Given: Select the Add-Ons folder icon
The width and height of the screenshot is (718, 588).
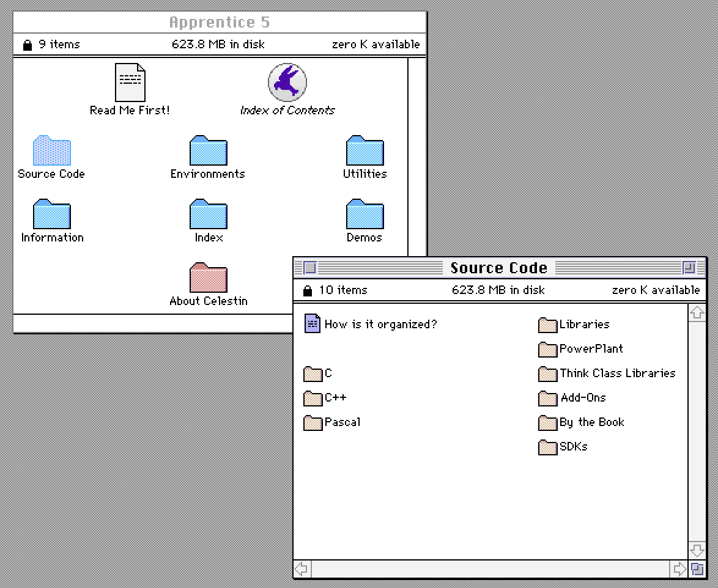Looking at the screenshot, I should tap(547, 398).
